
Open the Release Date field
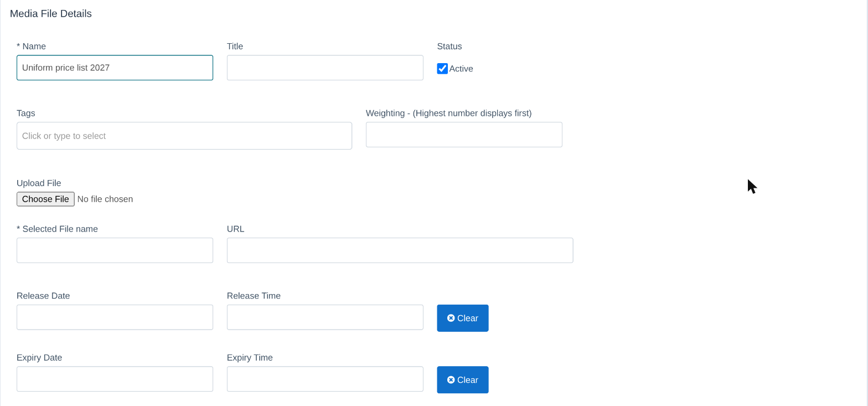[x=115, y=317]
